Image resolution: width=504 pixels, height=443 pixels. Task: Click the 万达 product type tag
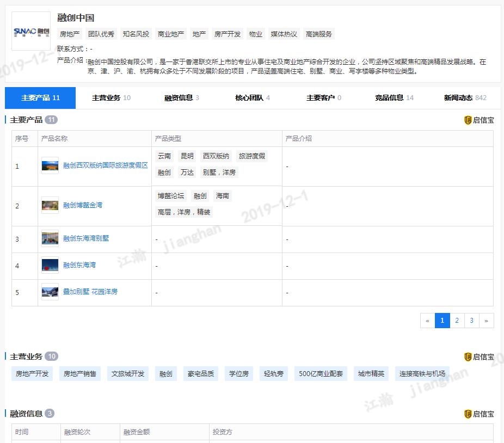click(x=187, y=173)
